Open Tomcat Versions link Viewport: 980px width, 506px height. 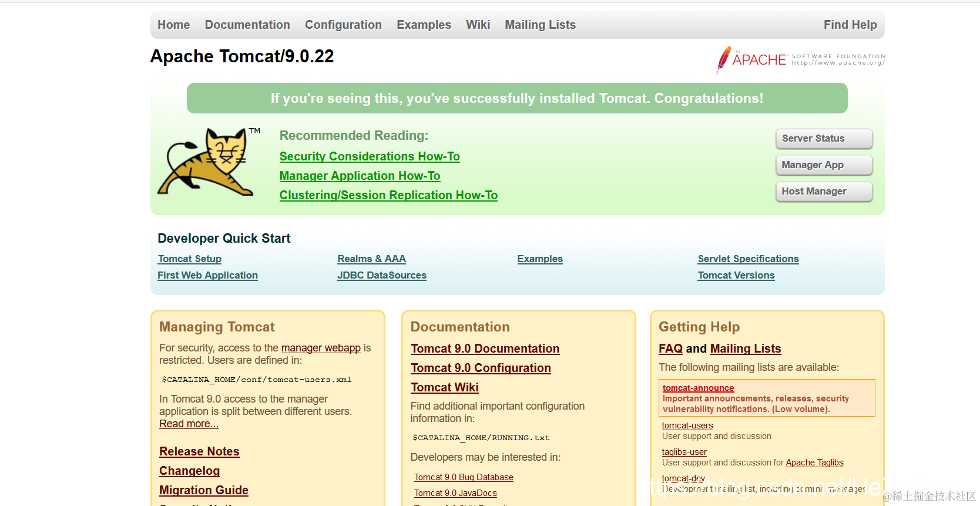click(736, 275)
